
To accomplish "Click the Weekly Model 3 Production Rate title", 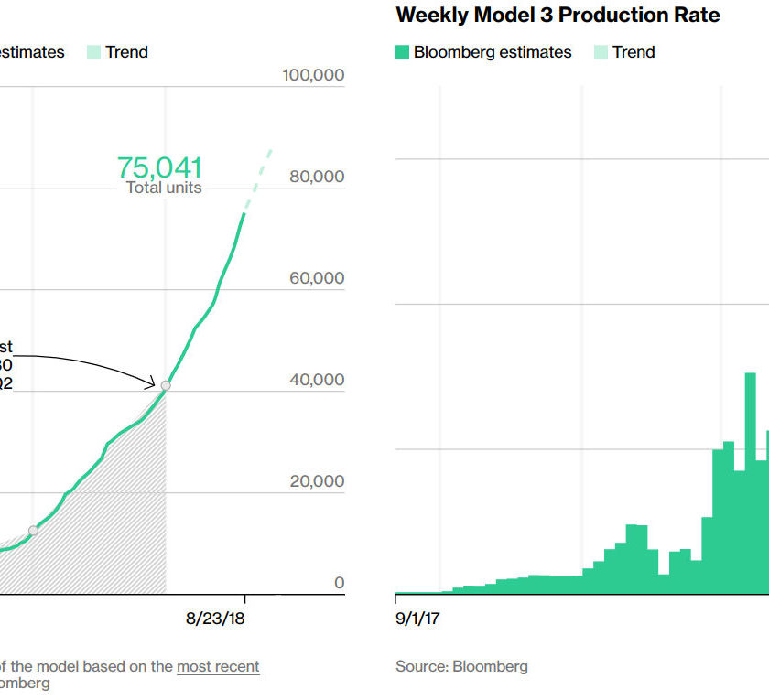I will point(558,16).
